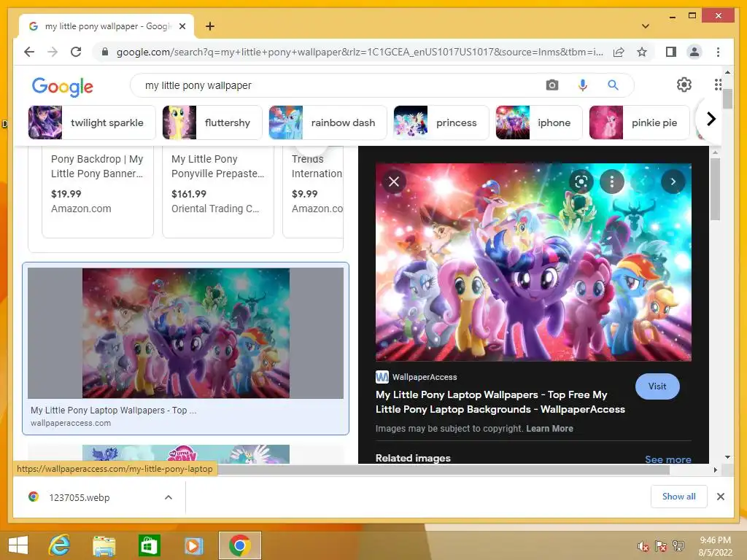View site info via the padlock icon
Screen dimensions: 747x560
point(105,52)
